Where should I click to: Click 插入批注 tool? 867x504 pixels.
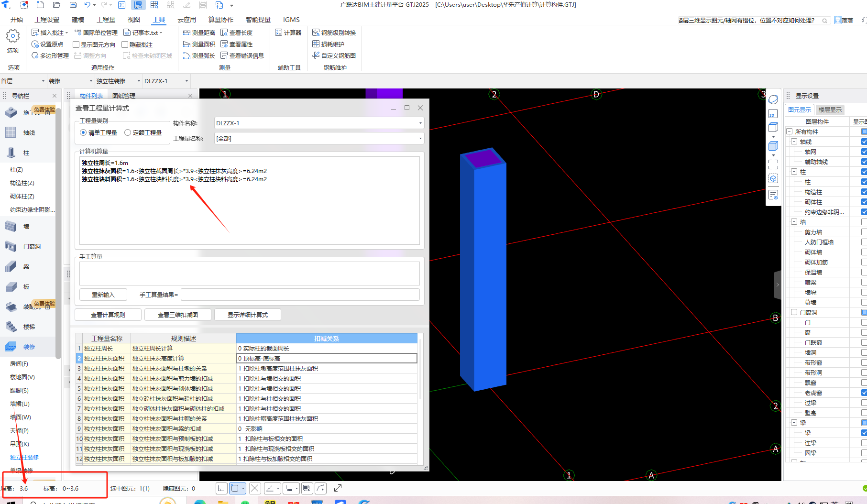pyautogui.click(x=50, y=33)
